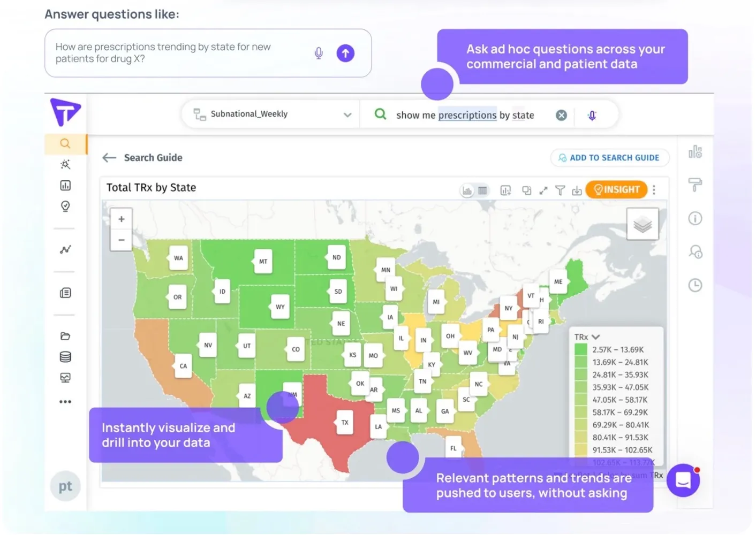Open the line trend icon in left sidebar
Image resolution: width=756 pixels, height=535 pixels.
65,249
